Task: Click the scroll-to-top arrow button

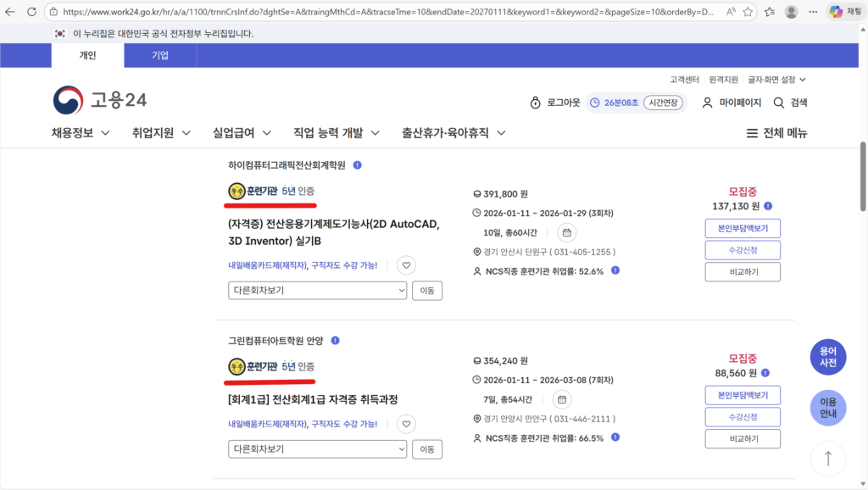Action: [828, 458]
